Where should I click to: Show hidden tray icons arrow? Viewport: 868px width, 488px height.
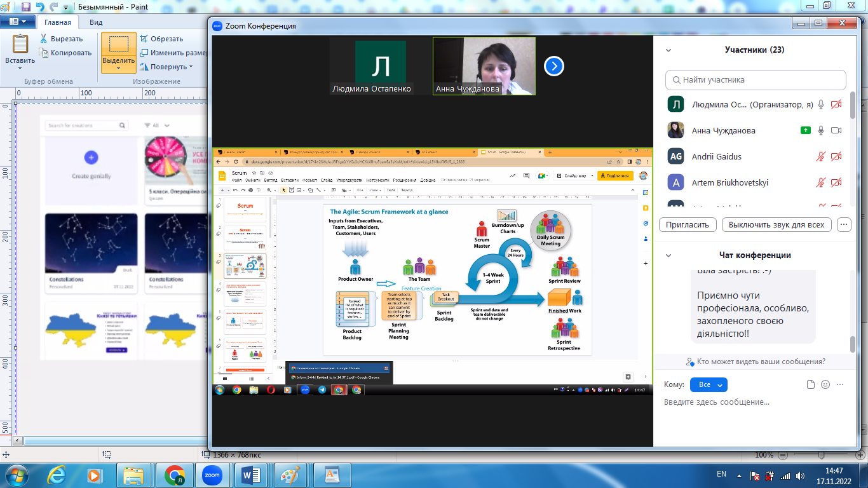tap(739, 475)
